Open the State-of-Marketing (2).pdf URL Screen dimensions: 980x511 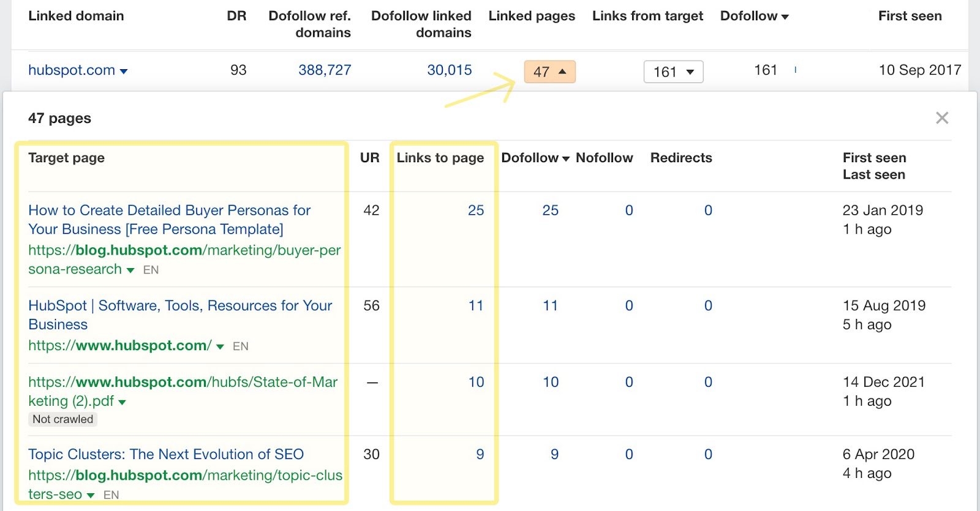coord(183,392)
